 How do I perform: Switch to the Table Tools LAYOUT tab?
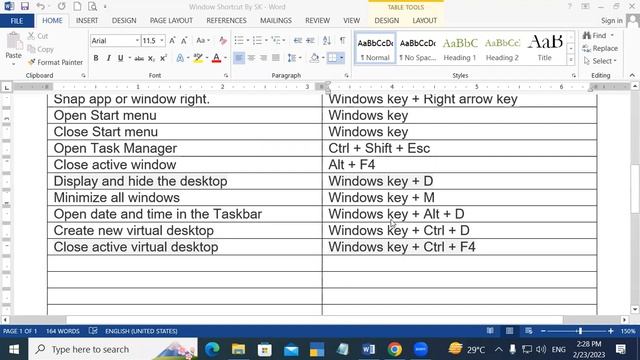pos(424,20)
